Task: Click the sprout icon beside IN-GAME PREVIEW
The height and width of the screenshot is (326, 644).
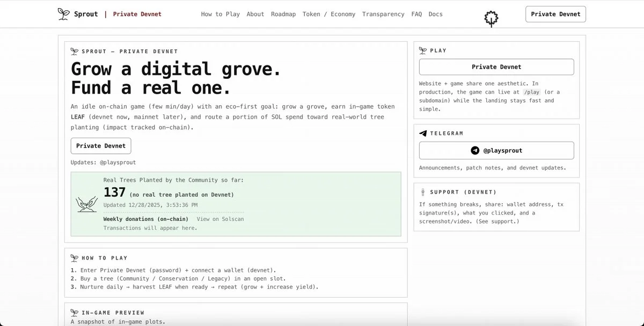Action: [75, 313]
